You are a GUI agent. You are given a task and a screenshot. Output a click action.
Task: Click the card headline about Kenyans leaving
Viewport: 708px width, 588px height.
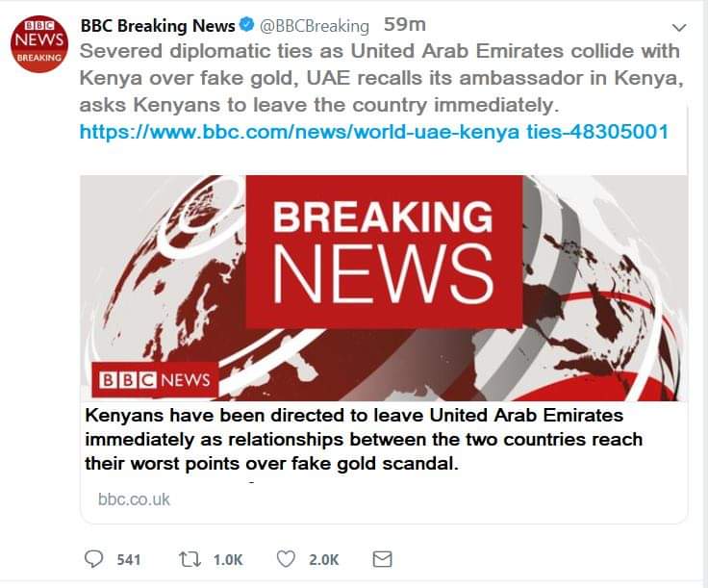tap(364, 439)
